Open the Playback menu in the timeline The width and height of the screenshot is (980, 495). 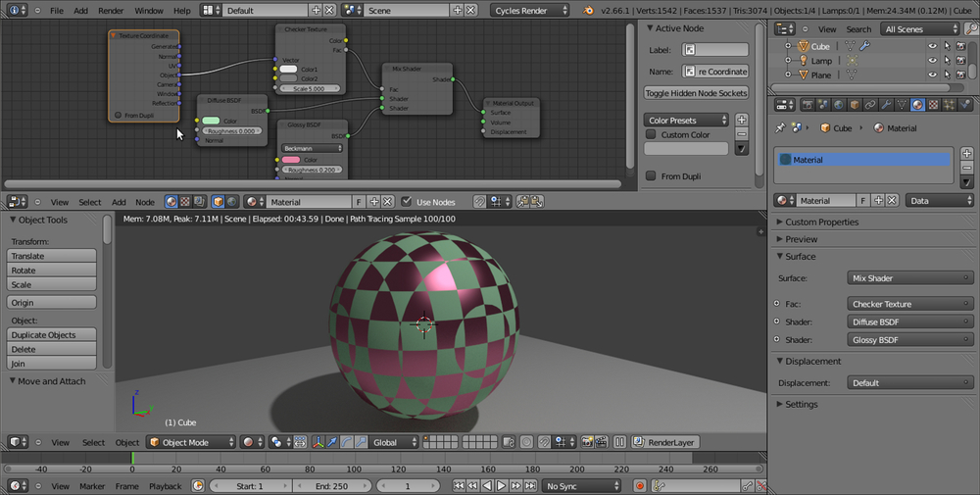(x=165, y=486)
